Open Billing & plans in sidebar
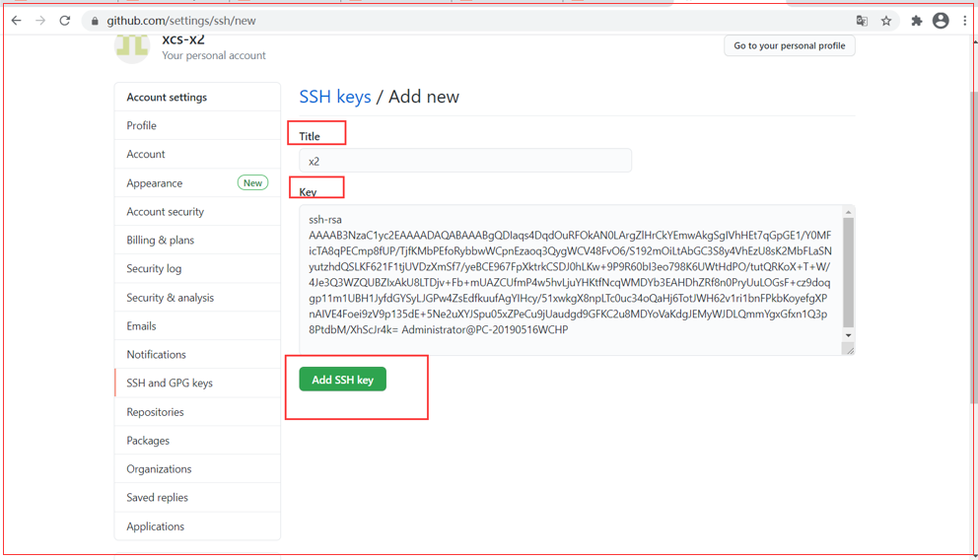Viewport: 978px width, 560px height. tap(198, 241)
